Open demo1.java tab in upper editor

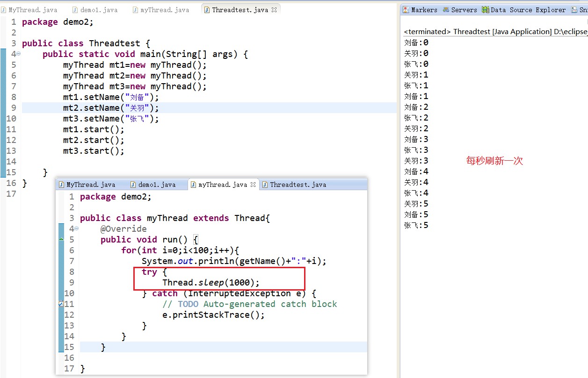95,9
